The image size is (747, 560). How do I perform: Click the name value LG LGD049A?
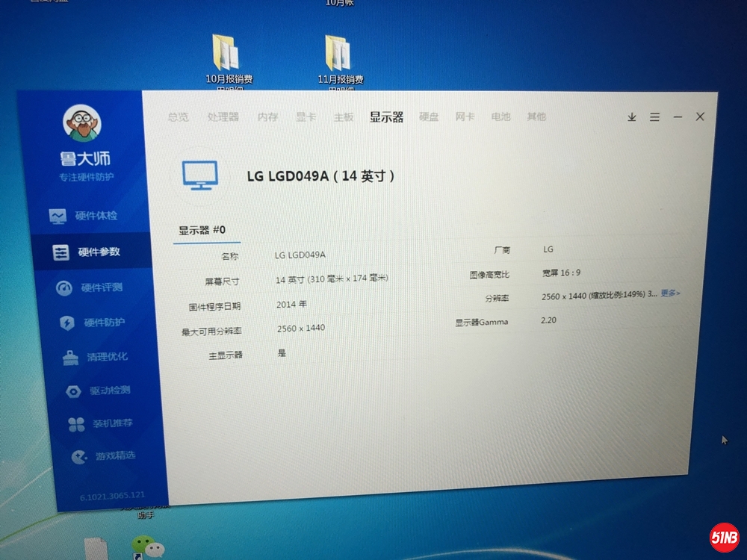[300, 255]
